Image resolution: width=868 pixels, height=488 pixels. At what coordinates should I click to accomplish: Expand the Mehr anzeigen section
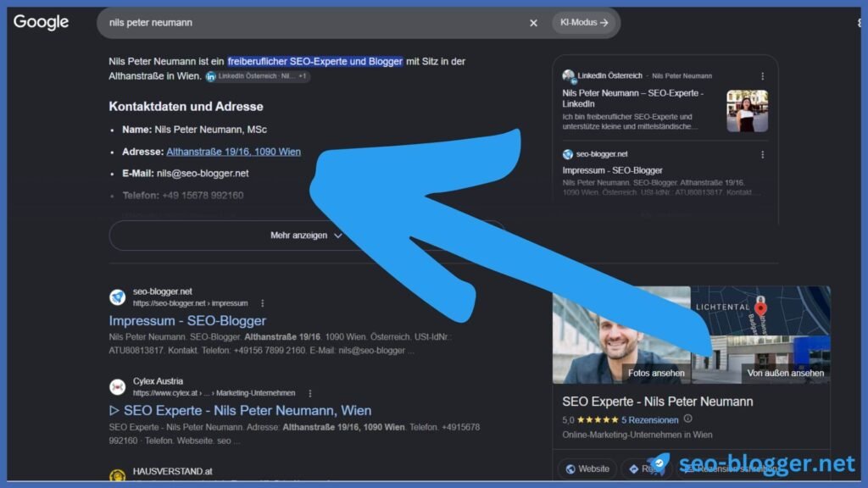pyautogui.click(x=306, y=236)
